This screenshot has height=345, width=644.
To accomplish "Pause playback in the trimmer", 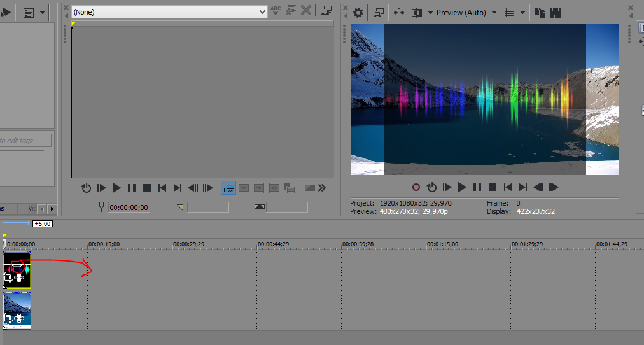I will 132,188.
